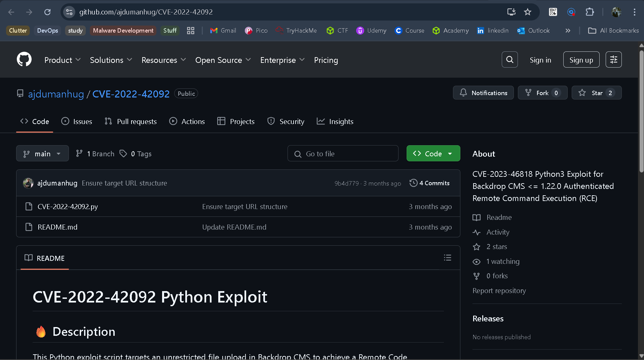The image size is (644, 360).
Task: Click the page vertical scrollbar
Action: (641, 112)
